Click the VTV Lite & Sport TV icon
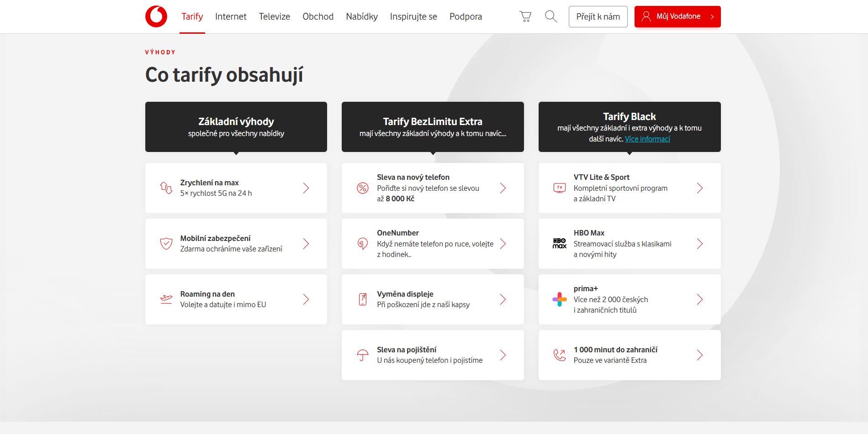868x434 pixels. click(x=560, y=188)
